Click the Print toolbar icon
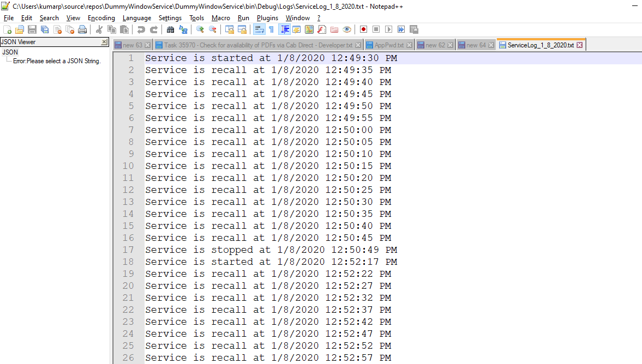The width and height of the screenshot is (642, 364). point(82,29)
